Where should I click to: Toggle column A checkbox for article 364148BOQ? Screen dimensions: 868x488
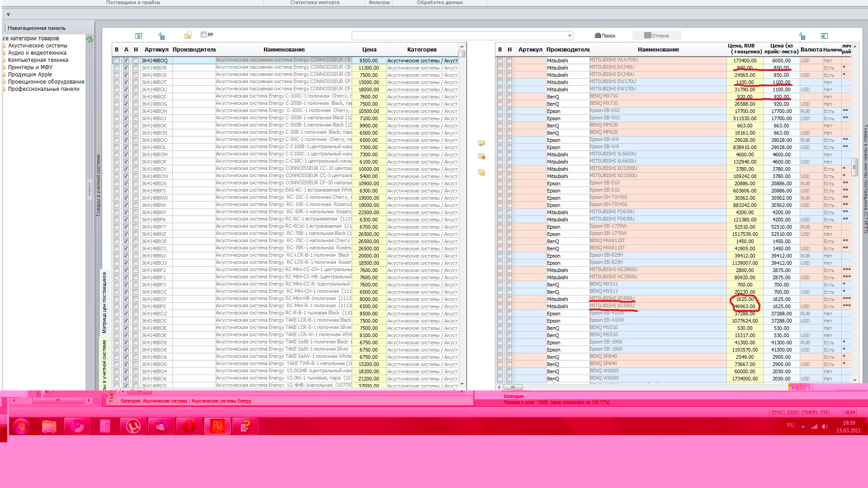[x=126, y=61]
